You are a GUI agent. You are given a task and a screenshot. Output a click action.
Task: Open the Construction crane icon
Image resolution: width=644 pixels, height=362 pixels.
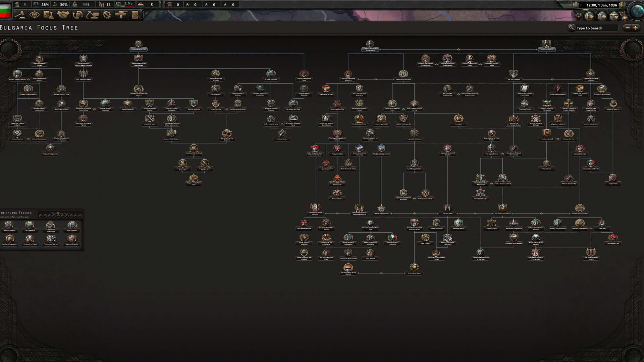(92, 15)
